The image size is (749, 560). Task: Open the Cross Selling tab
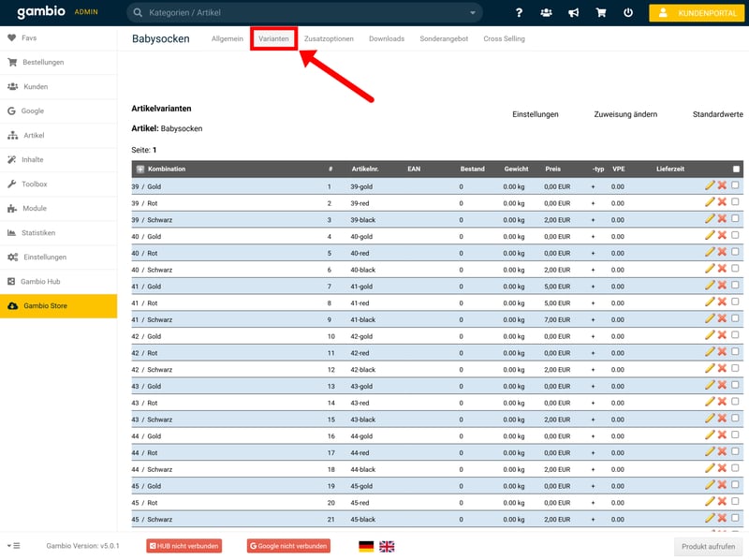[504, 39]
